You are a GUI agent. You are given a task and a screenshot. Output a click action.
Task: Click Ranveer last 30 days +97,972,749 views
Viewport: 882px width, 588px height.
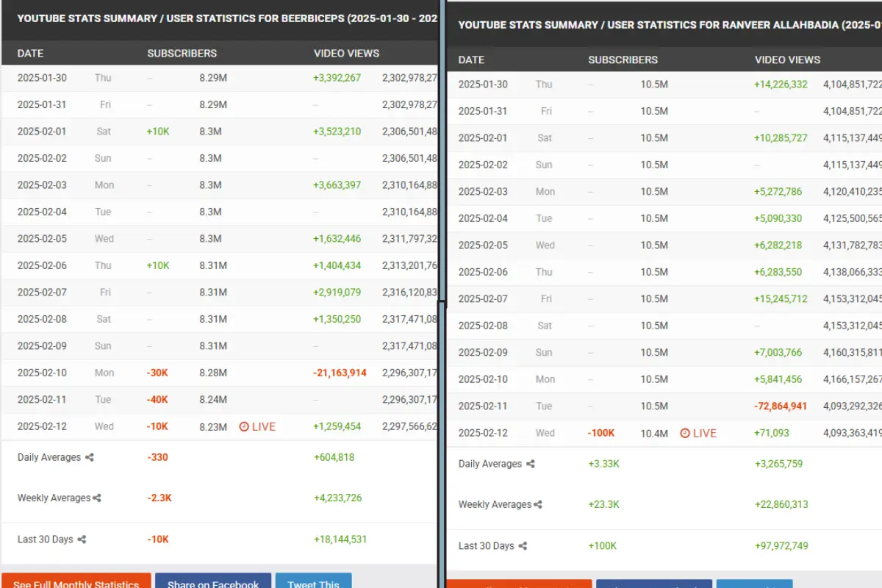[x=781, y=546]
